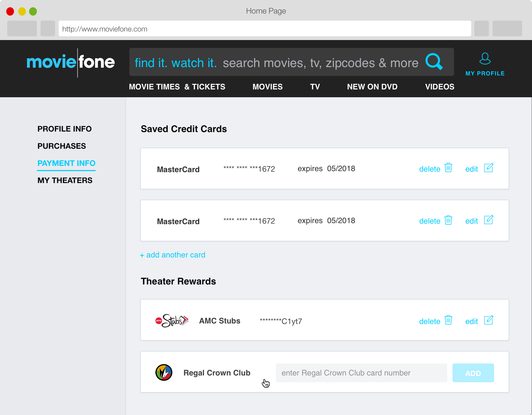Click the moviefone logo
532x415 pixels.
[71, 62]
